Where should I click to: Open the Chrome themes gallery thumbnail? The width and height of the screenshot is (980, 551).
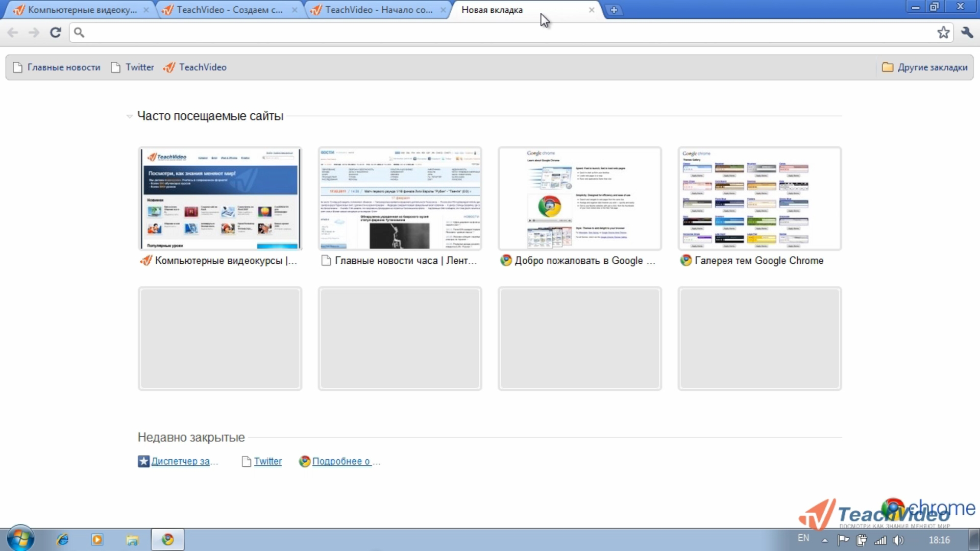(x=759, y=199)
